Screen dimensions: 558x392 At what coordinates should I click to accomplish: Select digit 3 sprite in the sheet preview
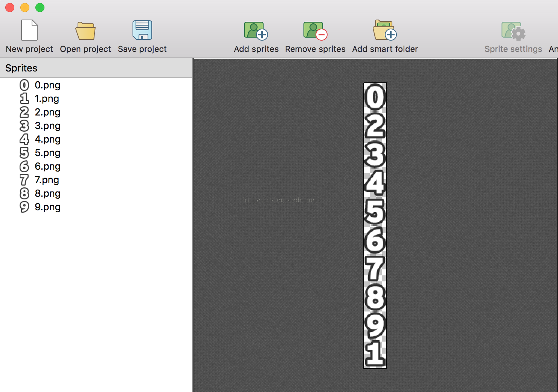(375, 155)
